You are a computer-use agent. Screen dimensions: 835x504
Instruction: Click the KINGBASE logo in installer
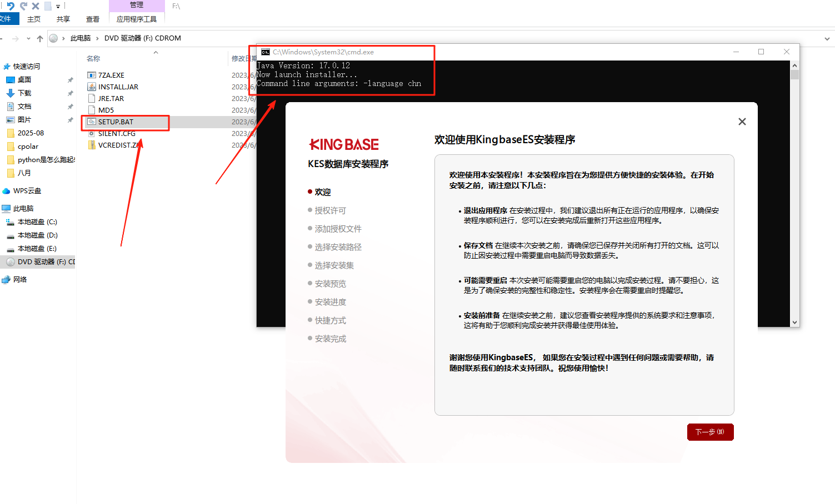344,145
